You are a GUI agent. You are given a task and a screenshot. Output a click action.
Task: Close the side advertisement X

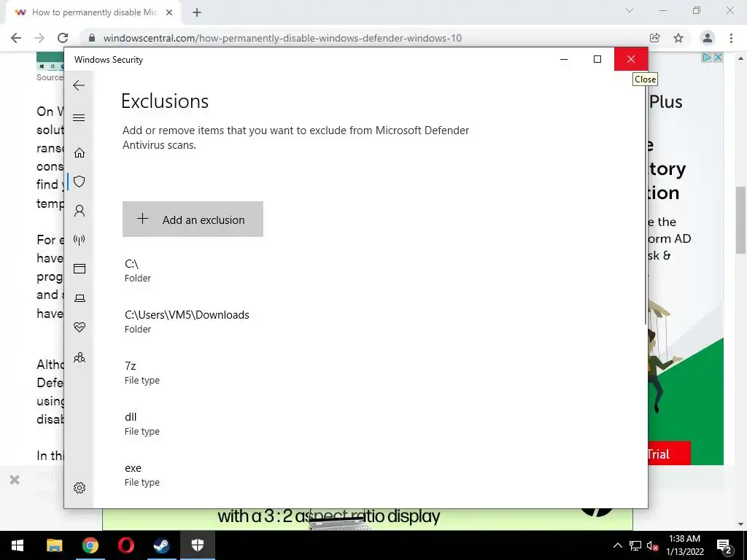click(x=718, y=58)
